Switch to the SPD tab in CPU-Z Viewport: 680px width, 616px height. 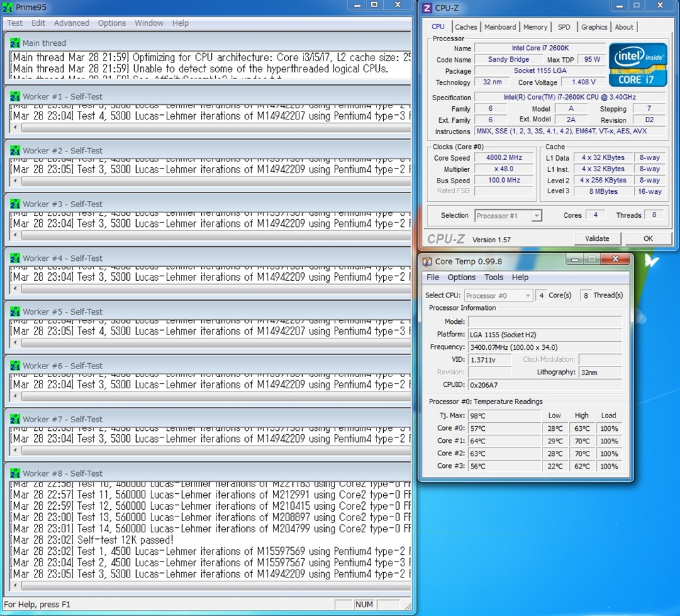(x=564, y=27)
